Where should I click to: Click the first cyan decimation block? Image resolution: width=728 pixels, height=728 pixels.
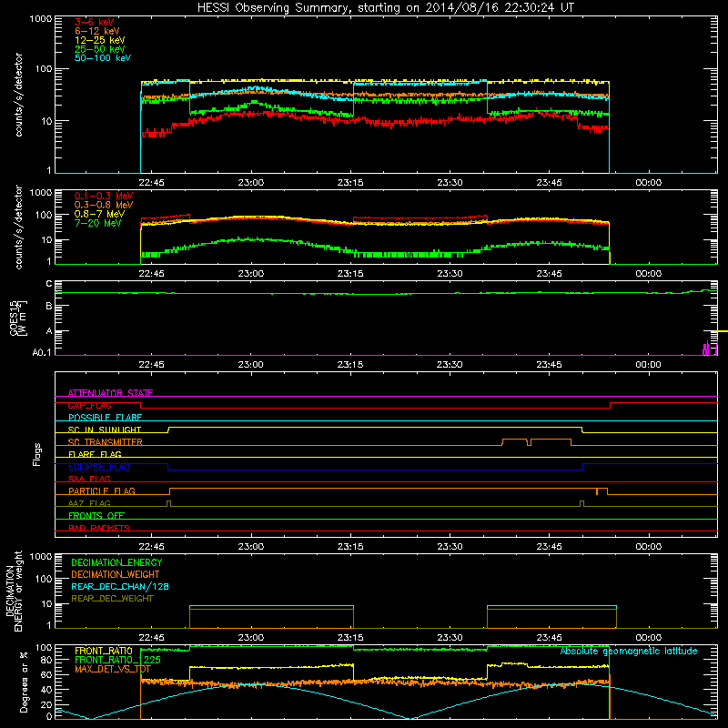(271, 606)
